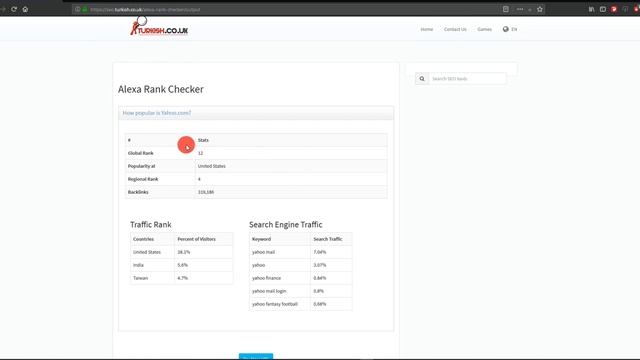Click the globe language icon

coord(506,29)
